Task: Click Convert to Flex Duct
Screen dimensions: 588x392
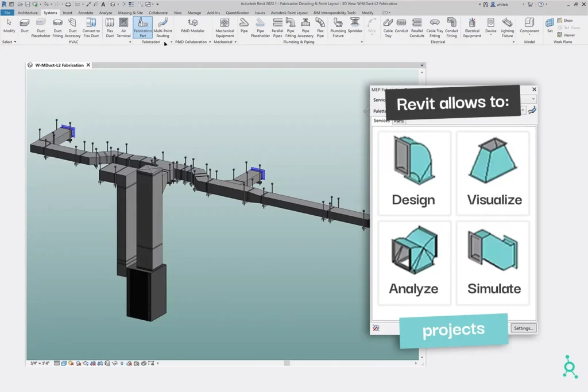Action: tap(91, 28)
